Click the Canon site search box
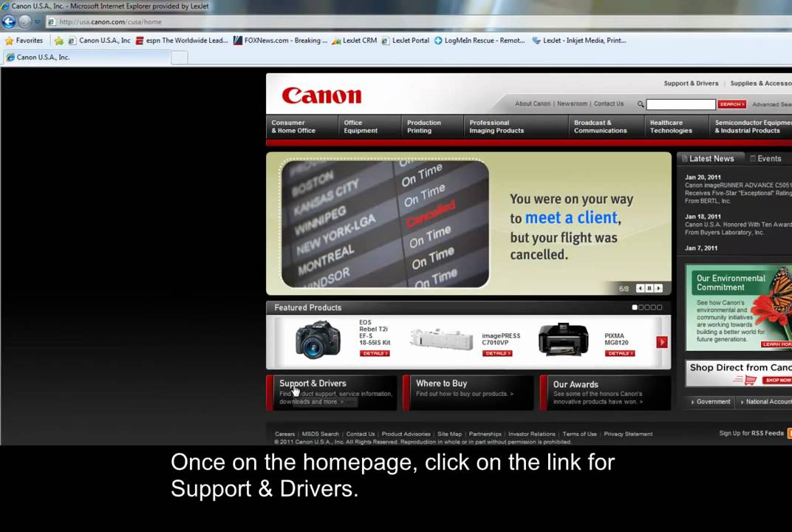The height and width of the screenshot is (532, 792). point(681,104)
